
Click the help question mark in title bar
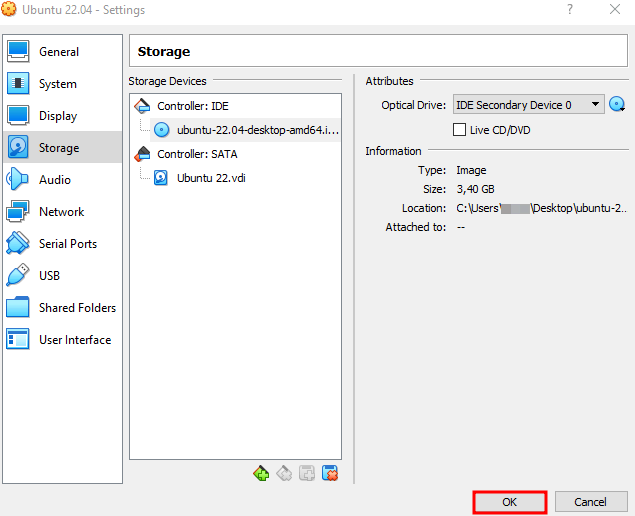tap(569, 9)
